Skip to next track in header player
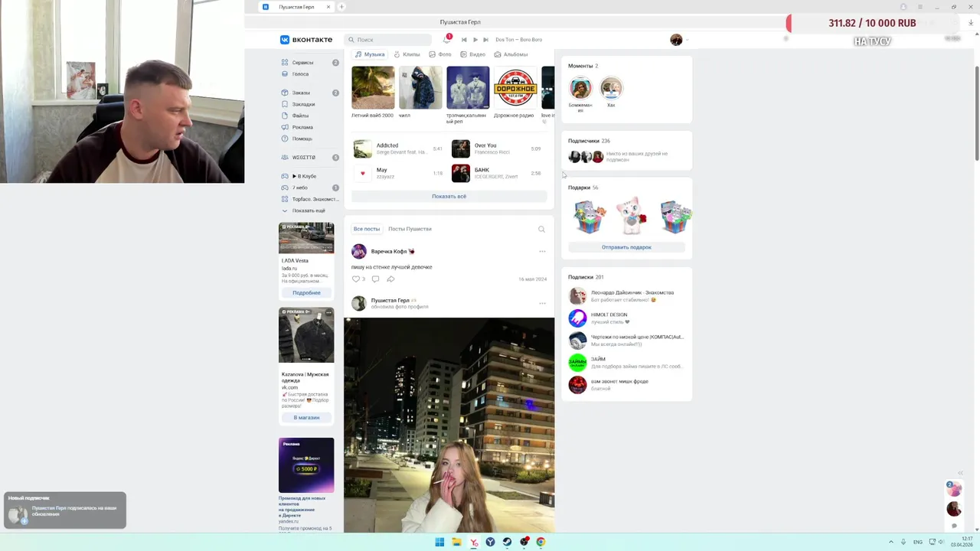The image size is (980, 551). pos(485,40)
